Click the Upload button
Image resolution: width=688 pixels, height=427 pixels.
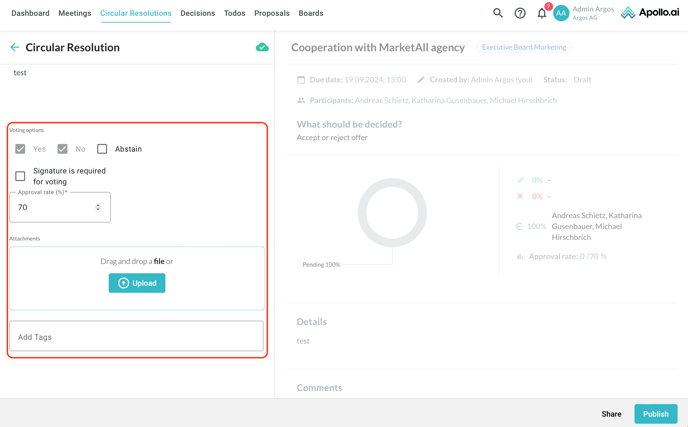tap(137, 283)
